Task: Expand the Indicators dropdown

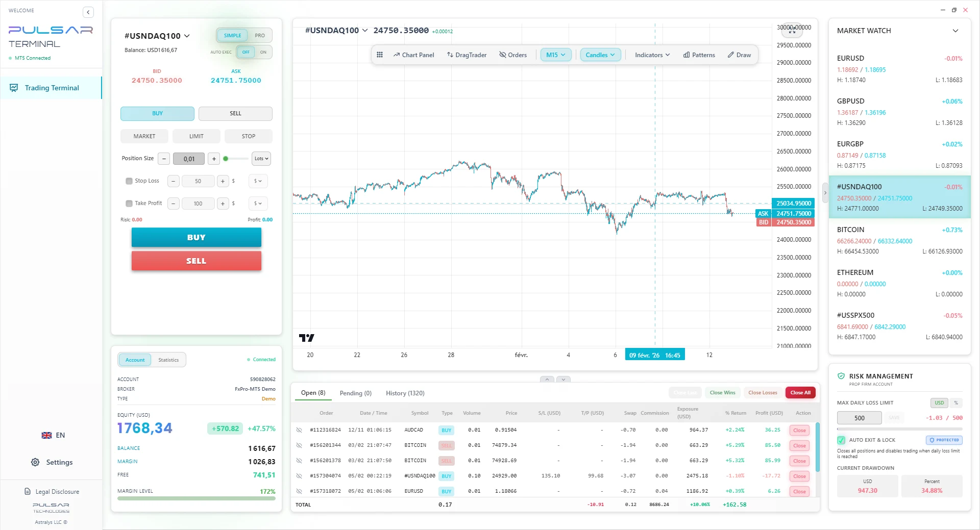Action: coord(652,55)
